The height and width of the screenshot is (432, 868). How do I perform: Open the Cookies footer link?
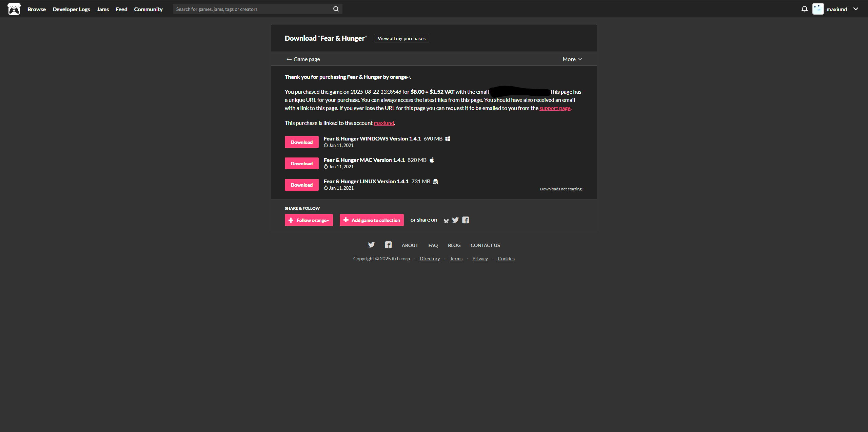pos(506,259)
